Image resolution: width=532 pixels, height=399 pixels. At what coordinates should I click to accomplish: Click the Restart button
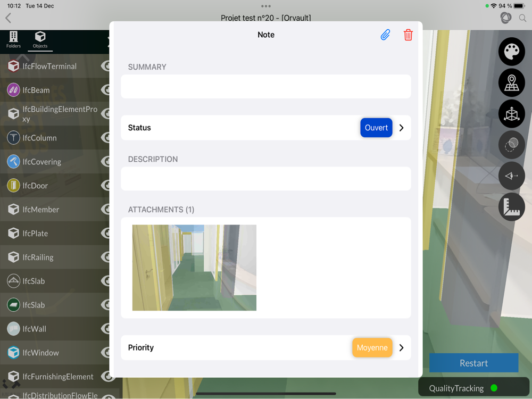473,363
